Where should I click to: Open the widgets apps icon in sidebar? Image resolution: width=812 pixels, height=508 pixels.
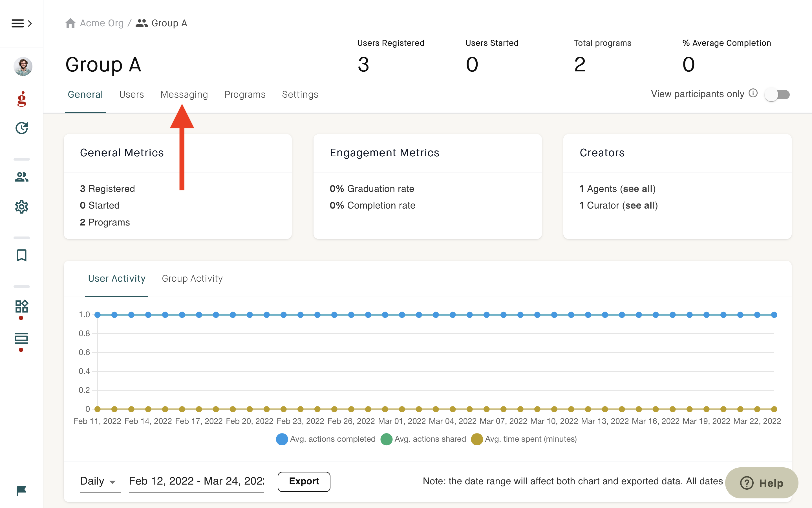click(22, 306)
